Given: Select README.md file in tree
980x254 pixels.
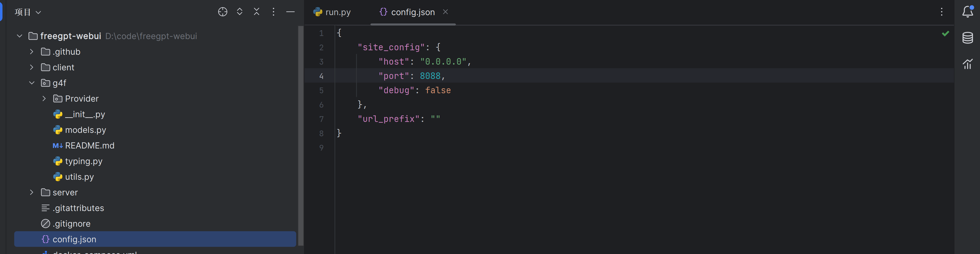Looking at the screenshot, I should pos(89,146).
